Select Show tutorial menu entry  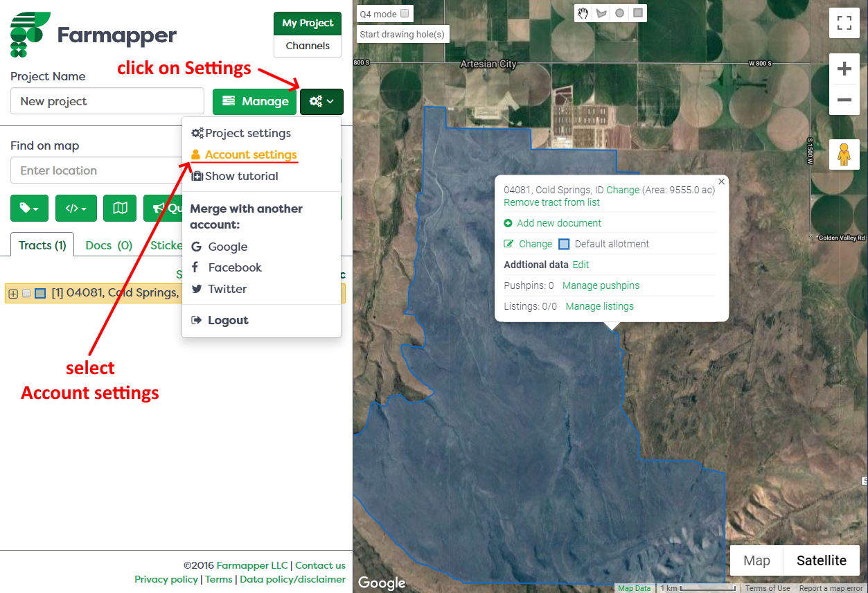tap(235, 176)
